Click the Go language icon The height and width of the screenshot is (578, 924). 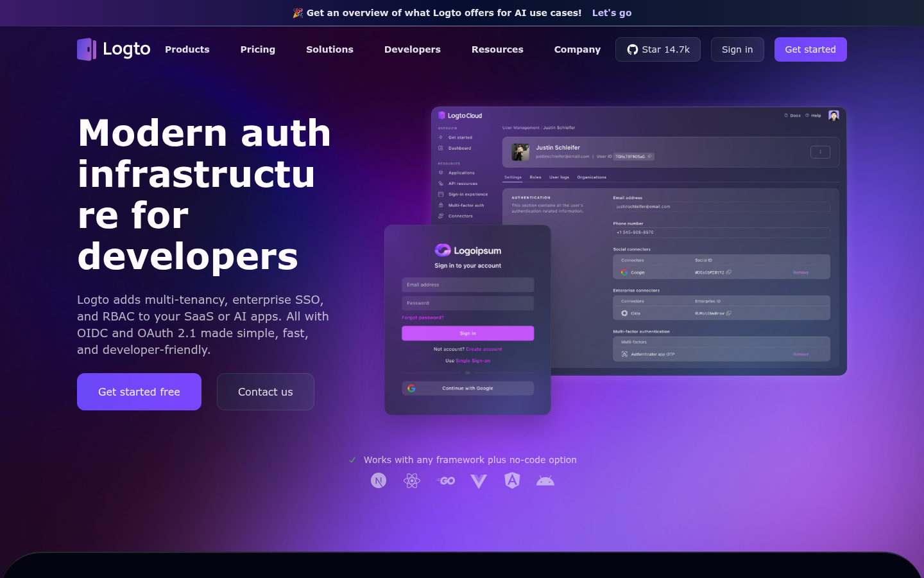click(x=445, y=480)
